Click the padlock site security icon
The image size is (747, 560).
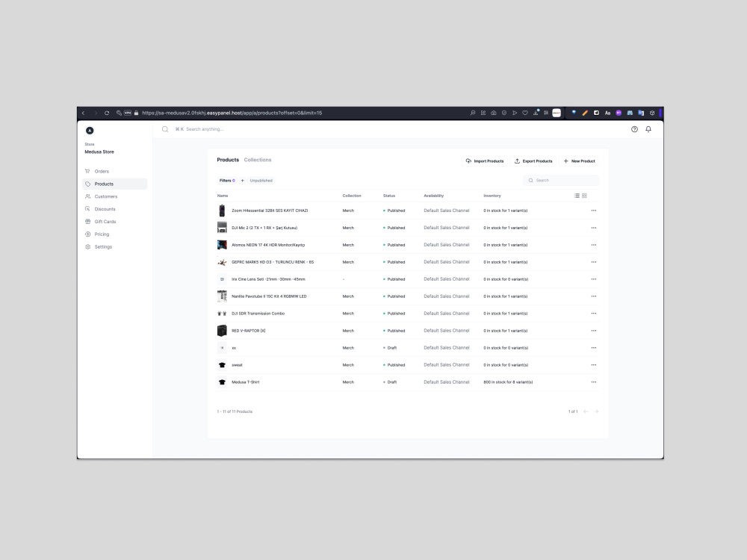(136, 113)
